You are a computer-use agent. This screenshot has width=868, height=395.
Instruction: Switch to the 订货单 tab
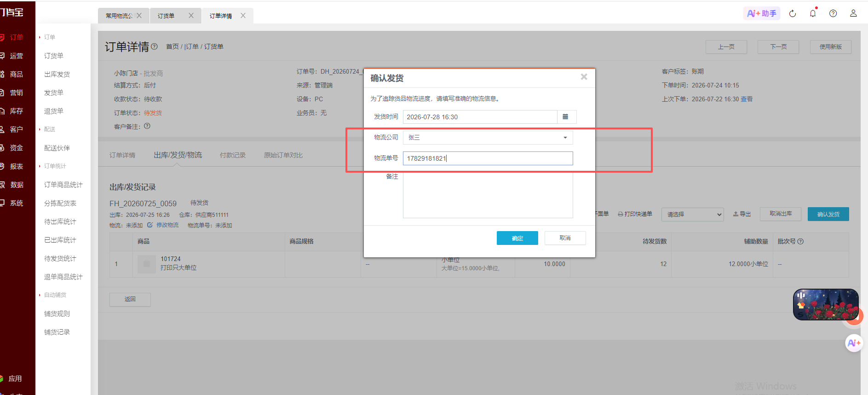pyautogui.click(x=166, y=16)
